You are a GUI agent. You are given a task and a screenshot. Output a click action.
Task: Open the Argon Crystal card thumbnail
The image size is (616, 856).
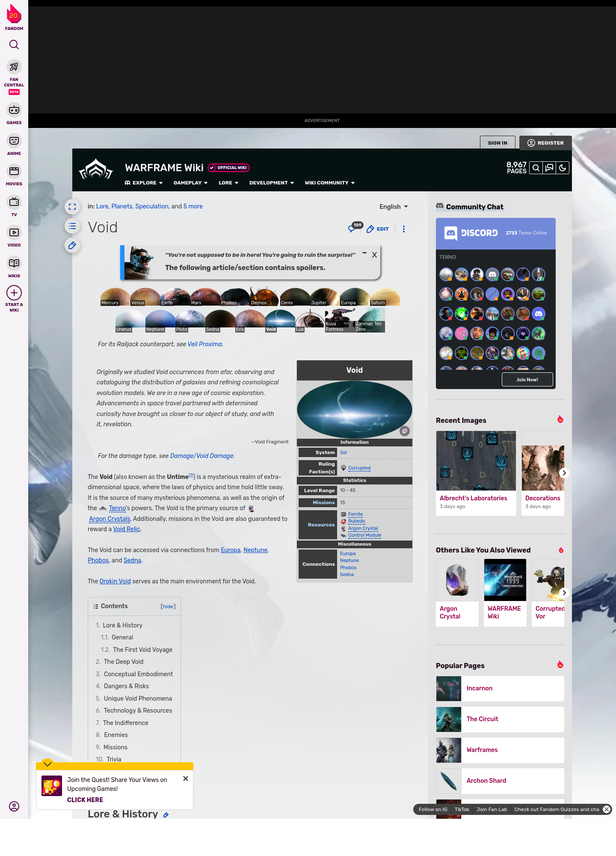[457, 580]
